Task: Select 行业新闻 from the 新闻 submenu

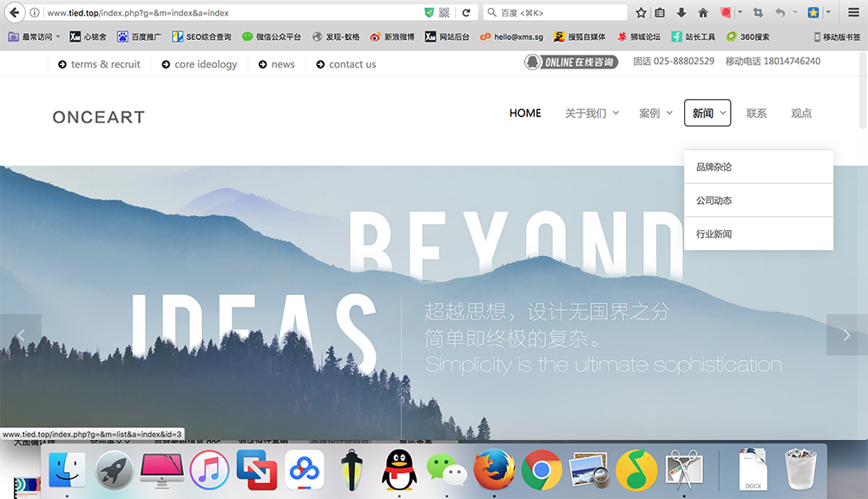Action: [x=714, y=234]
